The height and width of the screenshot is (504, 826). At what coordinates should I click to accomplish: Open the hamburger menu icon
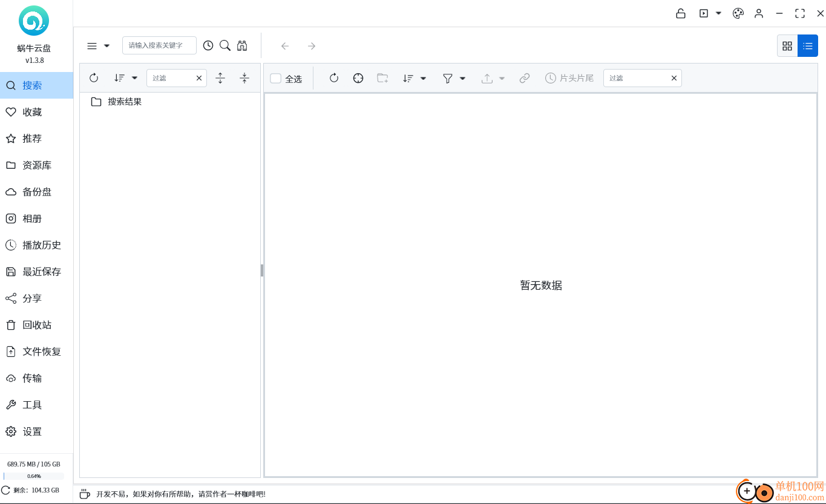click(x=92, y=46)
